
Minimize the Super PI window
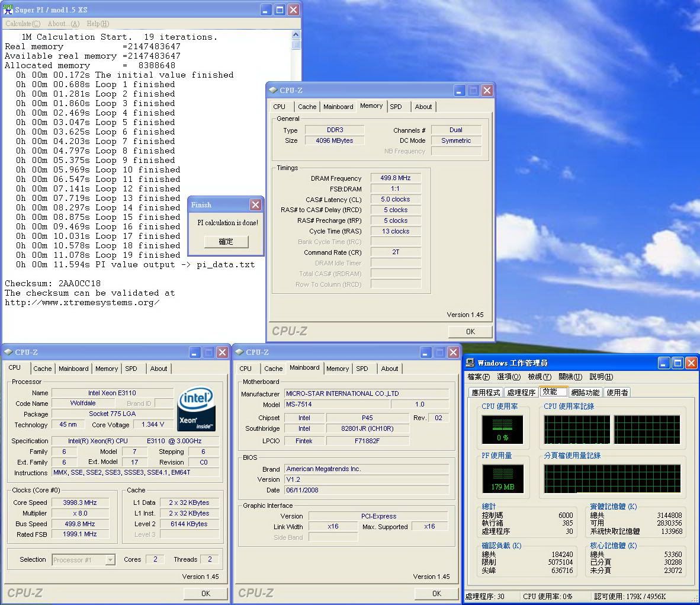coord(266,9)
